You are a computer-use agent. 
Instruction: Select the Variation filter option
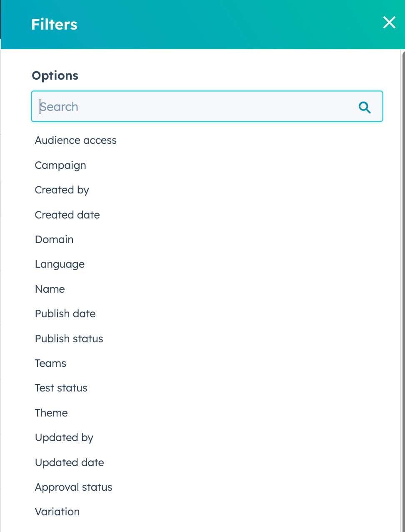pyautogui.click(x=57, y=512)
